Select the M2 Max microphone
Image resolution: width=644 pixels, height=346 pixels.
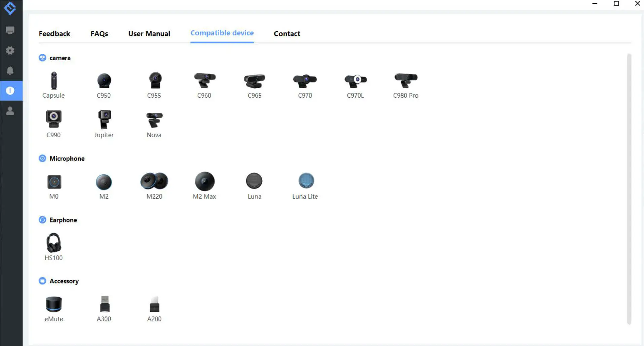(x=204, y=183)
